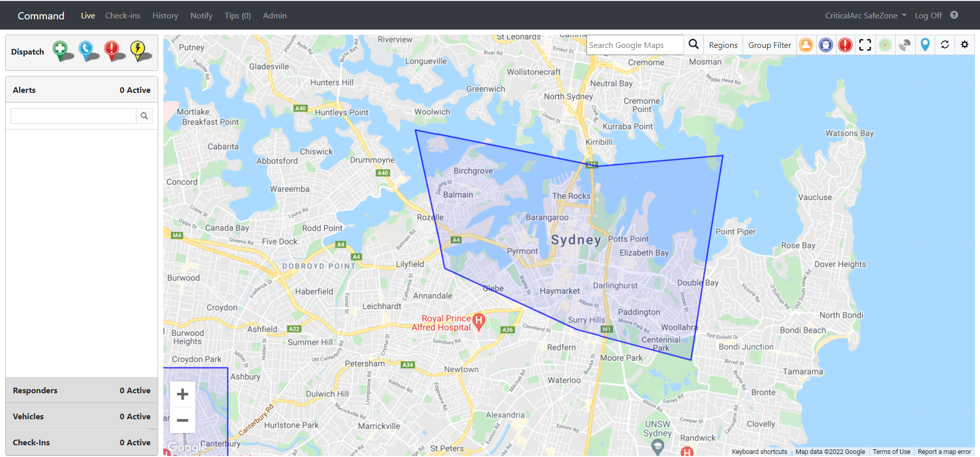Zoom in the map with plus
980x457 pixels.
point(183,394)
